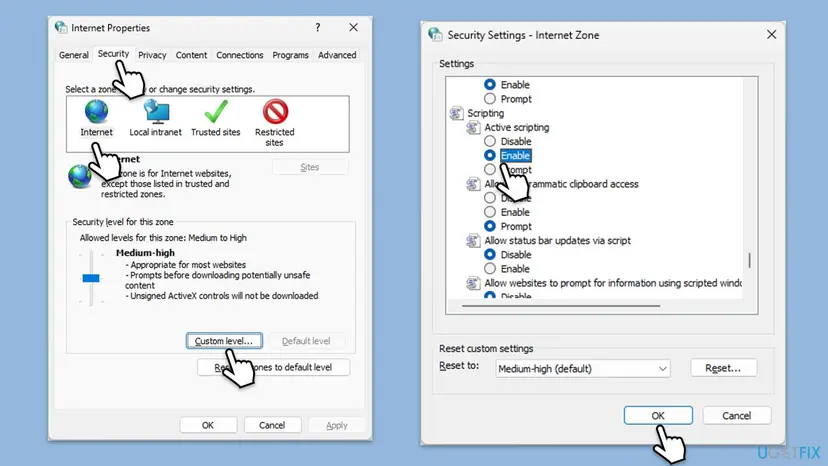This screenshot has height=466, width=828.
Task: Click the scripted windows prompt setting icon
Action: tap(473, 283)
